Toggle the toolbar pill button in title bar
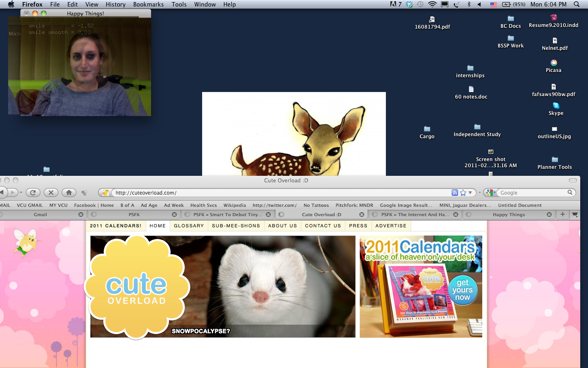This screenshot has height=368, width=588. 573,180
